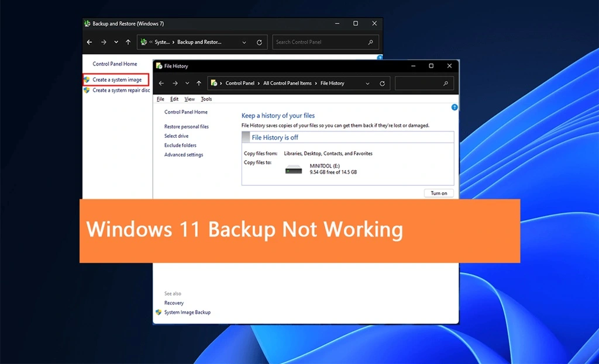Turn on File History
This screenshot has height=364, width=599.
[x=439, y=193]
